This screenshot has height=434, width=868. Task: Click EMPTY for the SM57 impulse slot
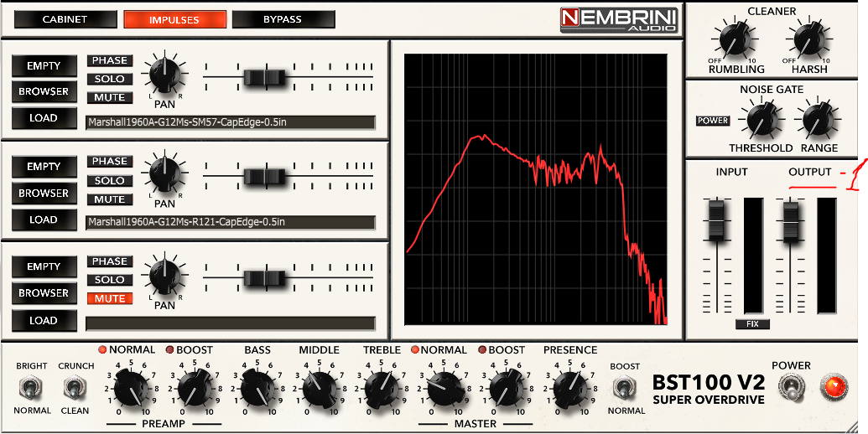(x=44, y=66)
